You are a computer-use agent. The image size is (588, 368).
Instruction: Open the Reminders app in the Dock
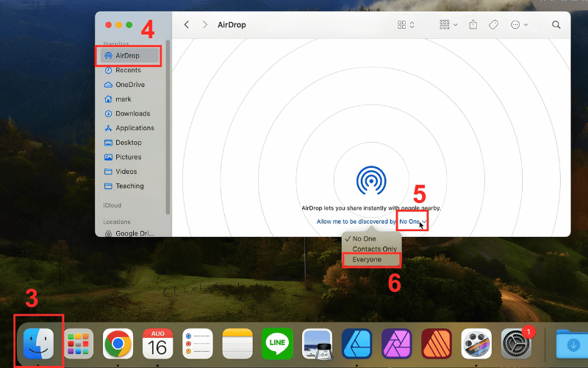197,343
